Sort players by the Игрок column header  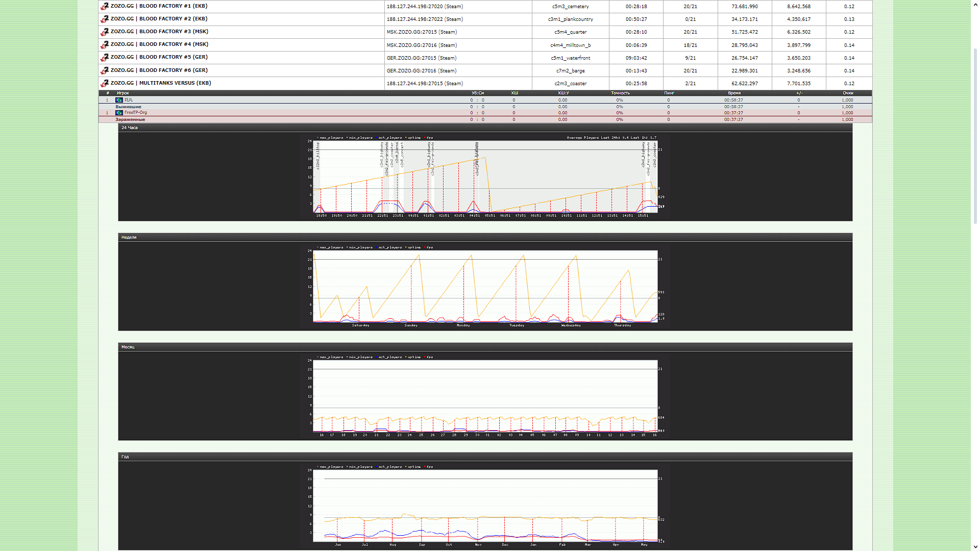(x=123, y=93)
